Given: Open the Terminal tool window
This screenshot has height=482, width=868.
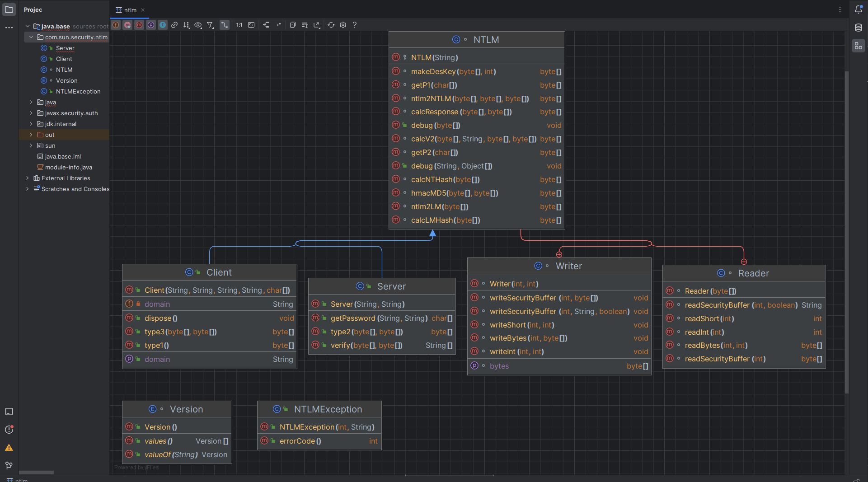Looking at the screenshot, I should pyautogui.click(x=9, y=412).
